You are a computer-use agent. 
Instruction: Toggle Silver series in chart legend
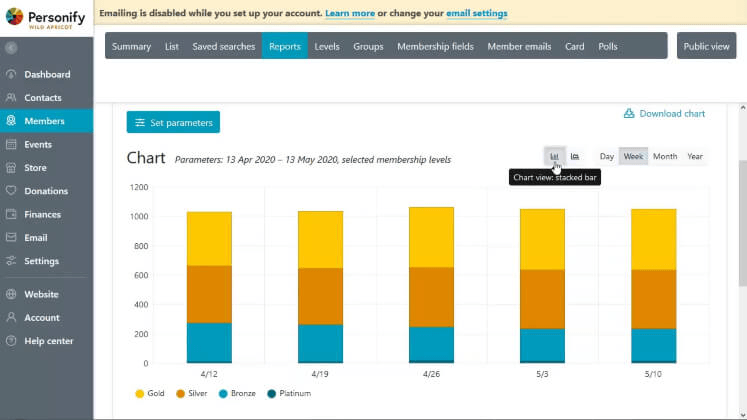192,393
